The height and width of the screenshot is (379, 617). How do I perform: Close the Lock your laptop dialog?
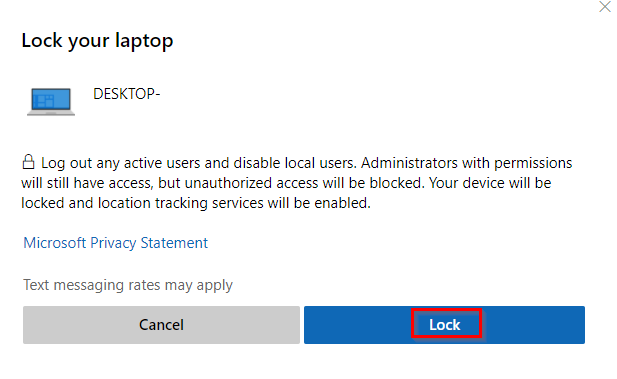tap(605, 7)
